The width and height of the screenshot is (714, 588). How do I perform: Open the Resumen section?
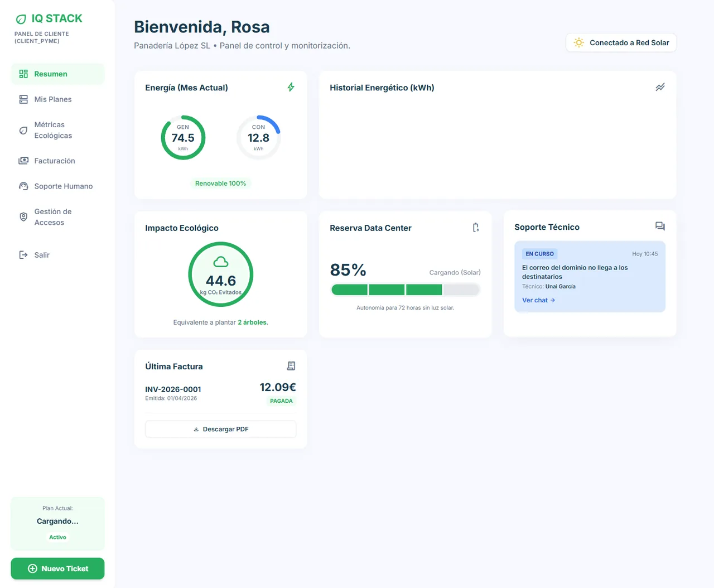coord(57,74)
